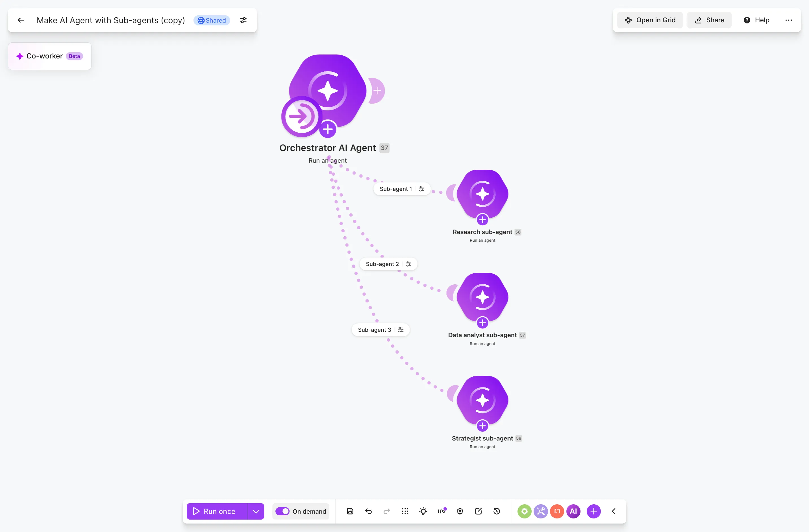Click the Run once button
The image size is (809, 532).
pyautogui.click(x=217, y=511)
